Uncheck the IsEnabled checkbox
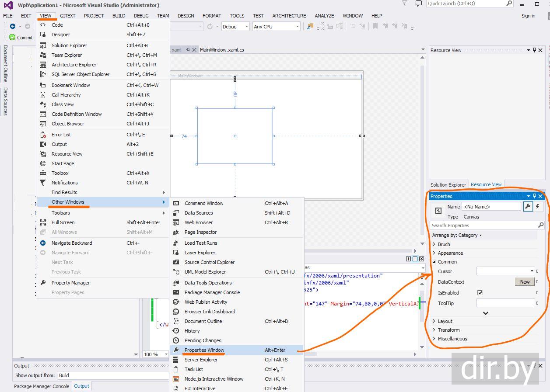This screenshot has width=550, height=392. [x=480, y=292]
